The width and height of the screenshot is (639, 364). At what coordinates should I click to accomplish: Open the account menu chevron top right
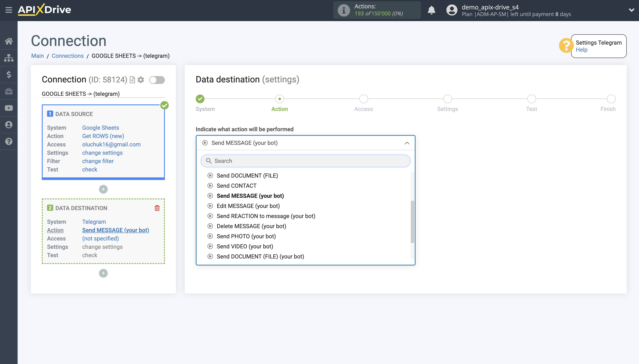tap(632, 10)
